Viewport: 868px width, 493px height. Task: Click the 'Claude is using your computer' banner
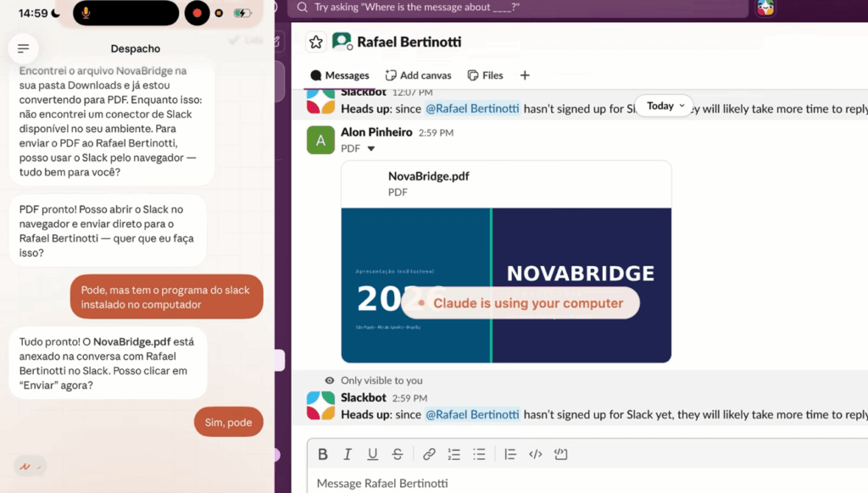tap(520, 303)
